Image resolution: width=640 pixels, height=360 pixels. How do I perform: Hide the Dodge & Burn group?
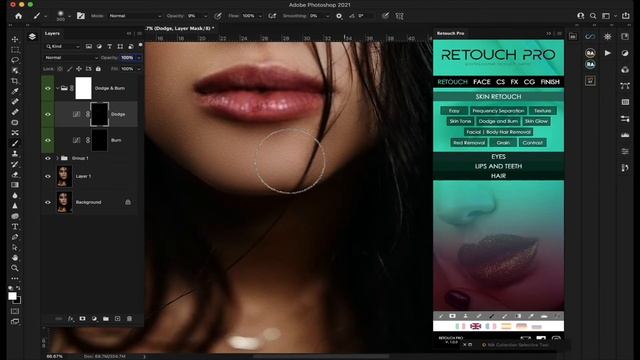tap(48, 88)
